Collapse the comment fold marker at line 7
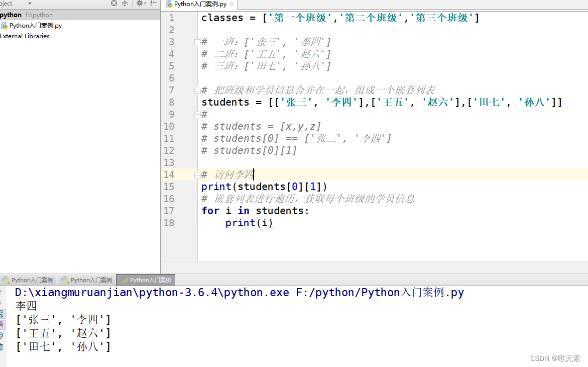The height and width of the screenshot is (367, 588). coord(197,90)
